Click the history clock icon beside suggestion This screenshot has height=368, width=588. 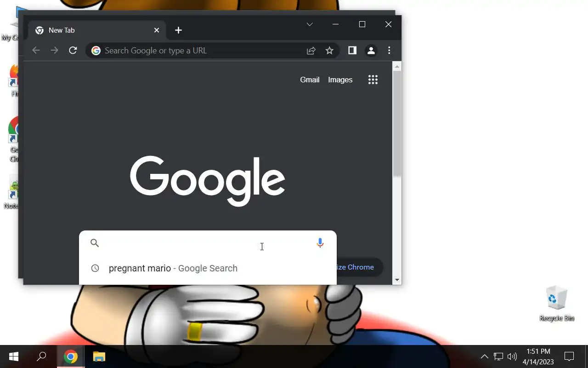tap(95, 268)
